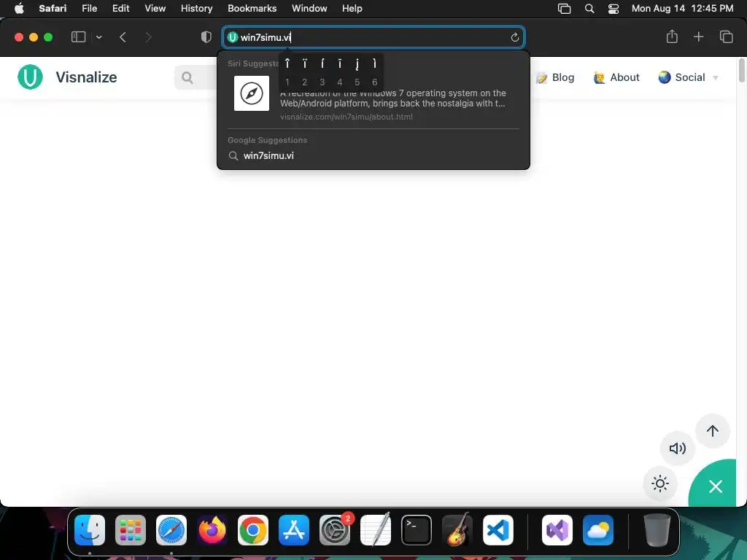Open the Blog link in site header
Screen dimensions: 747x560
[x=555, y=77]
